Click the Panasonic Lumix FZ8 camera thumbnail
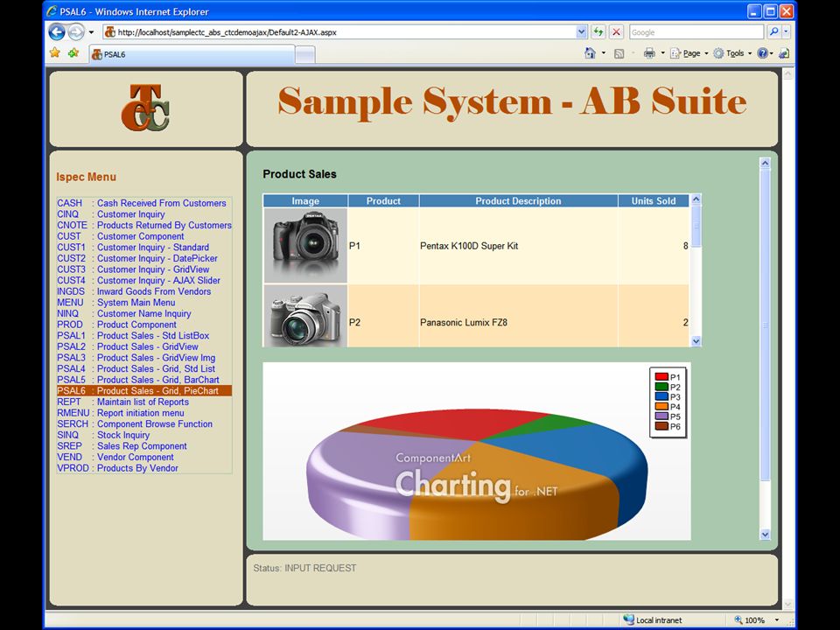 tap(305, 317)
